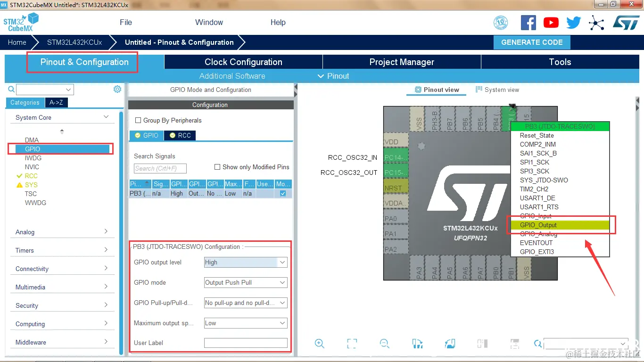Flip the chip vertically

[514, 344]
